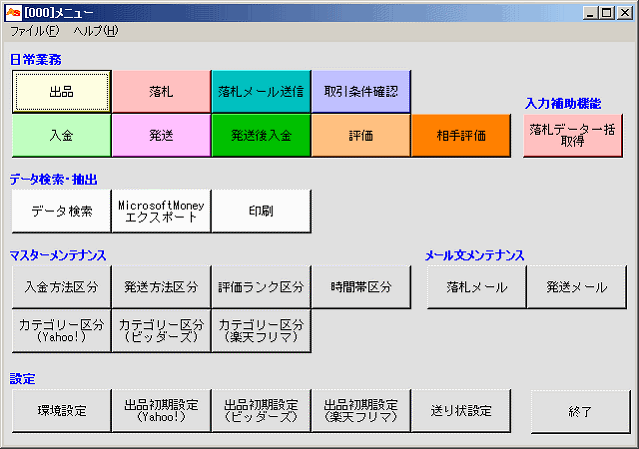Click the 設定 section heading
The image size is (639, 449).
tap(22, 379)
